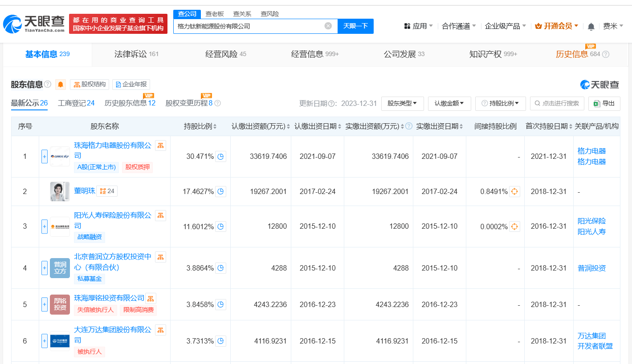
Task: Clear search box with the X icon
Action: tap(328, 26)
